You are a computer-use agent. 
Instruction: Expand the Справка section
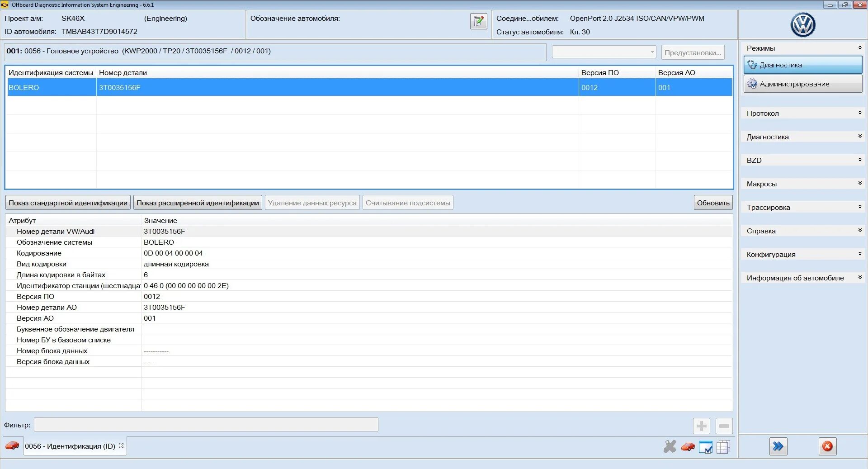(x=860, y=230)
